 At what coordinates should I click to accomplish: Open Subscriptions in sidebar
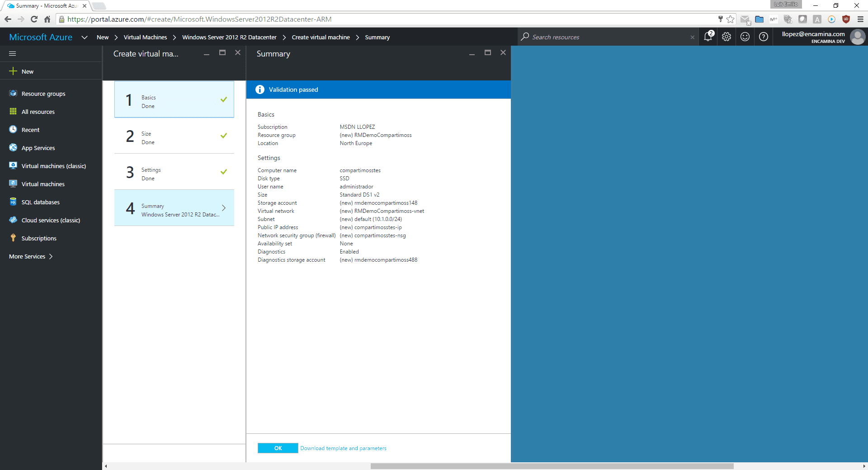point(39,238)
